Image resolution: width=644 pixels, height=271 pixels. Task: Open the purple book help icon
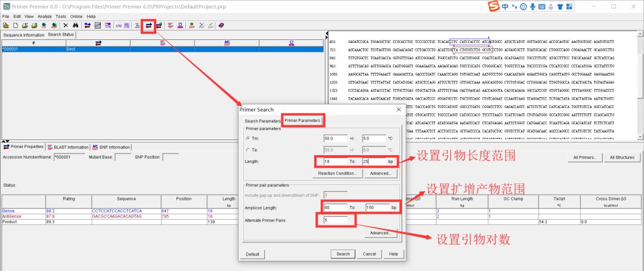pos(221,26)
